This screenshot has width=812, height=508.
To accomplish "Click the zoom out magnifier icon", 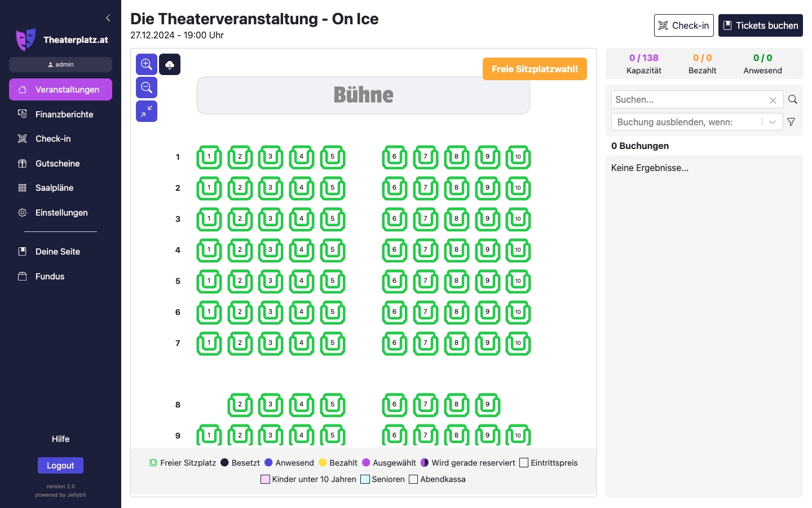I will 147,87.
